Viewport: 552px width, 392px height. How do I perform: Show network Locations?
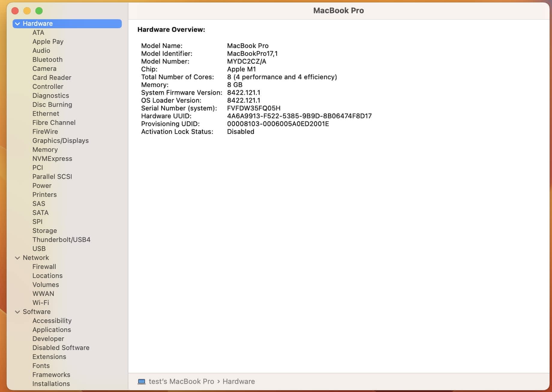tap(47, 276)
